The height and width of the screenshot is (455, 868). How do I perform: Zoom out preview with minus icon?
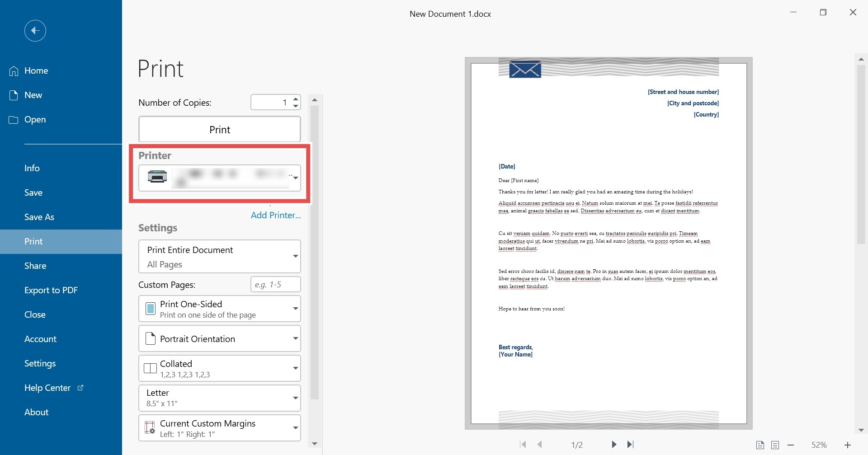(x=791, y=445)
